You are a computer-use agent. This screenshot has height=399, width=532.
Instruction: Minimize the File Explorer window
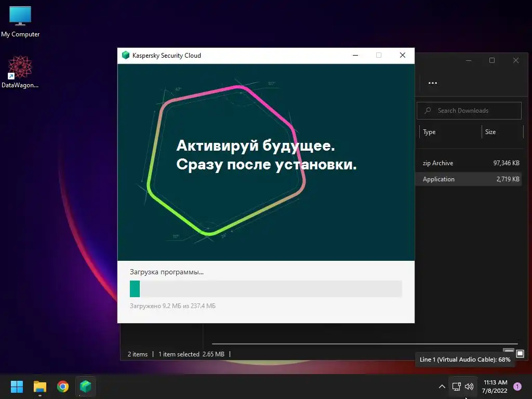pos(469,60)
